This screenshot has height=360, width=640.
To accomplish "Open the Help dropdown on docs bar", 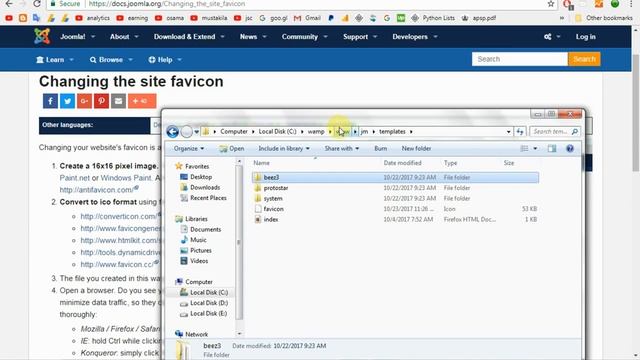I will click(x=165, y=60).
